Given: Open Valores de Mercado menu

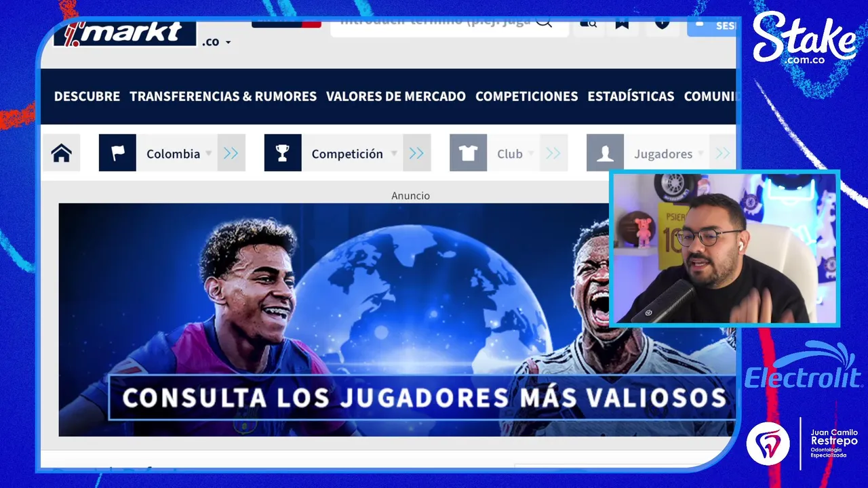Looking at the screenshot, I should pyautogui.click(x=396, y=96).
